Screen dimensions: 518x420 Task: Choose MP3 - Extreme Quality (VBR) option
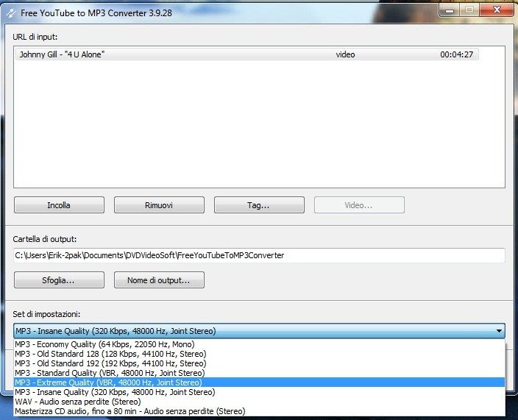[x=259, y=382]
